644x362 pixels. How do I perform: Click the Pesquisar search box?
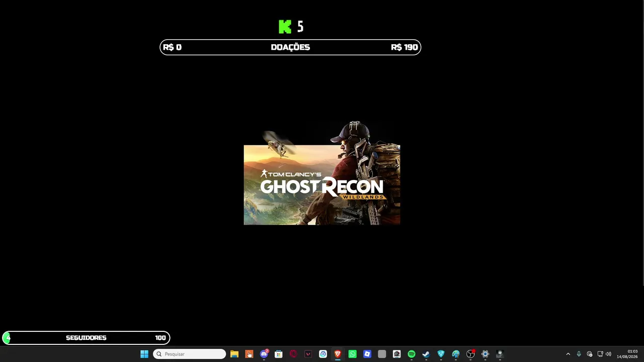tap(190, 354)
